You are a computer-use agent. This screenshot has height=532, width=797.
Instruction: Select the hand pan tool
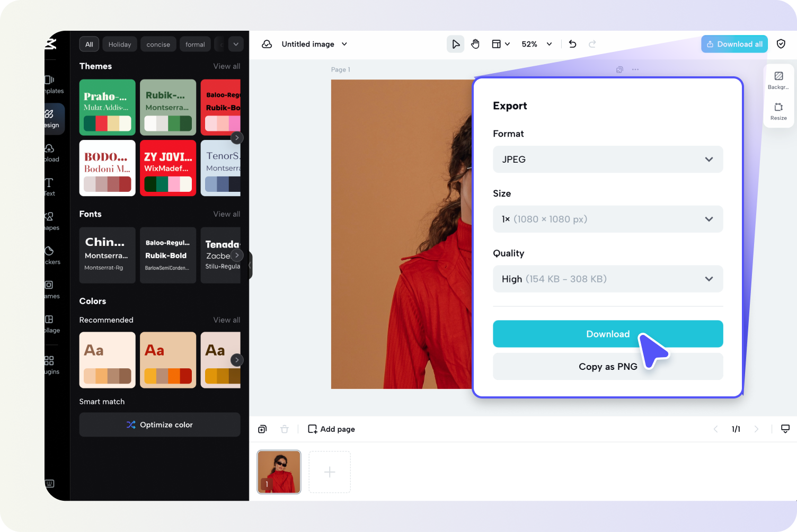click(x=475, y=44)
